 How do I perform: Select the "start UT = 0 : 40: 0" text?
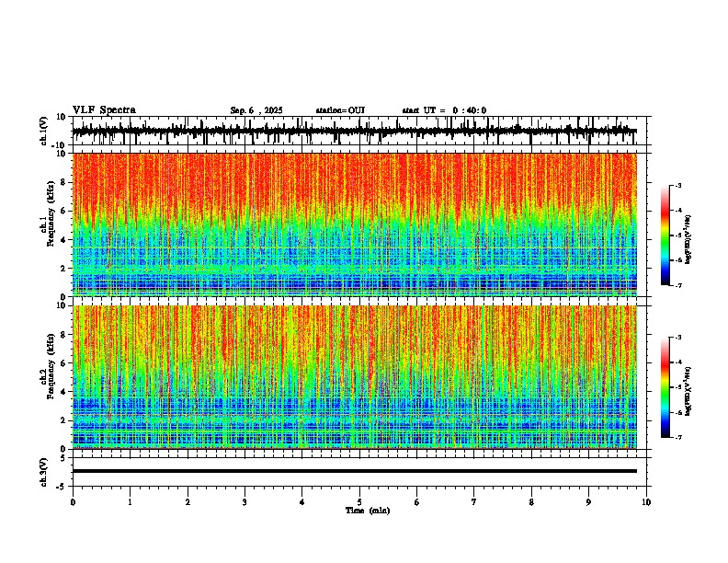pyautogui.click(x=444, y=110)
